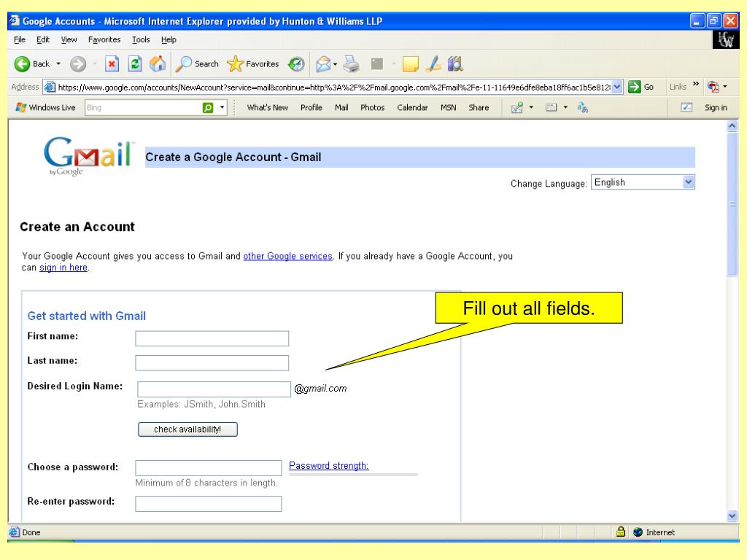This screenshot has width=747, height=560.
Task: Click the green Go arrow button
Action: coord(634,87)
